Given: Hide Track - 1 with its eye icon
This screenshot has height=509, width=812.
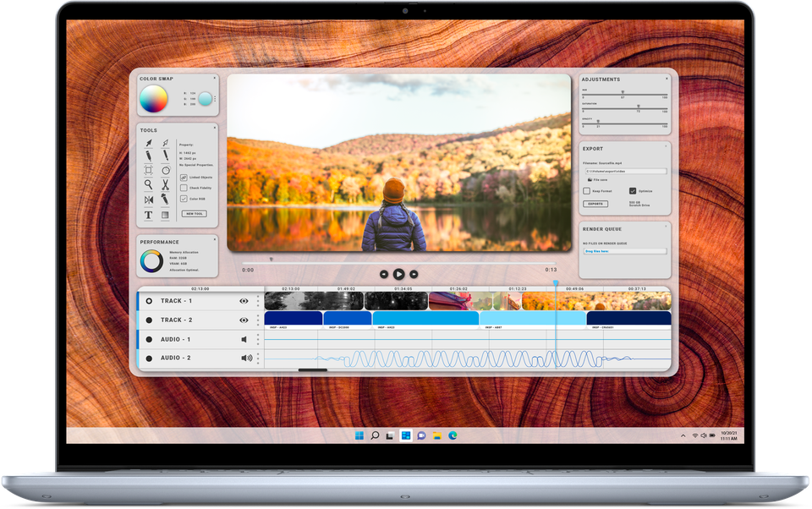Looking at the screenshot, I should pos(244,301).
